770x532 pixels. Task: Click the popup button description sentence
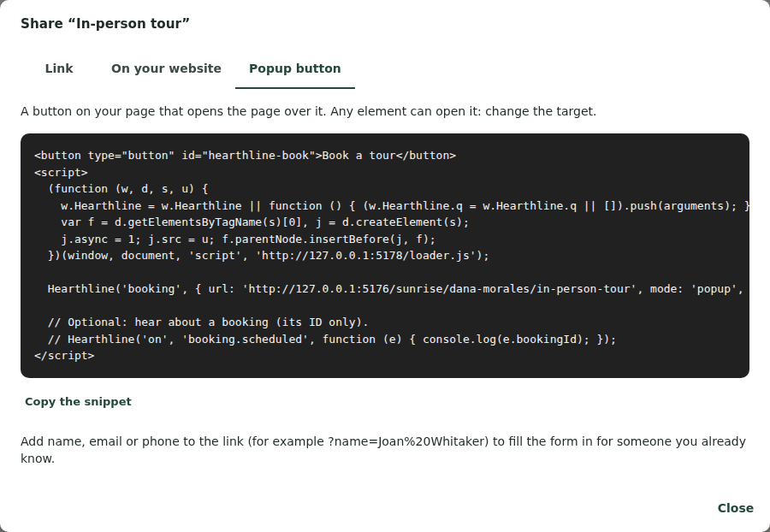pyautogui.click(x=308, y=111)
